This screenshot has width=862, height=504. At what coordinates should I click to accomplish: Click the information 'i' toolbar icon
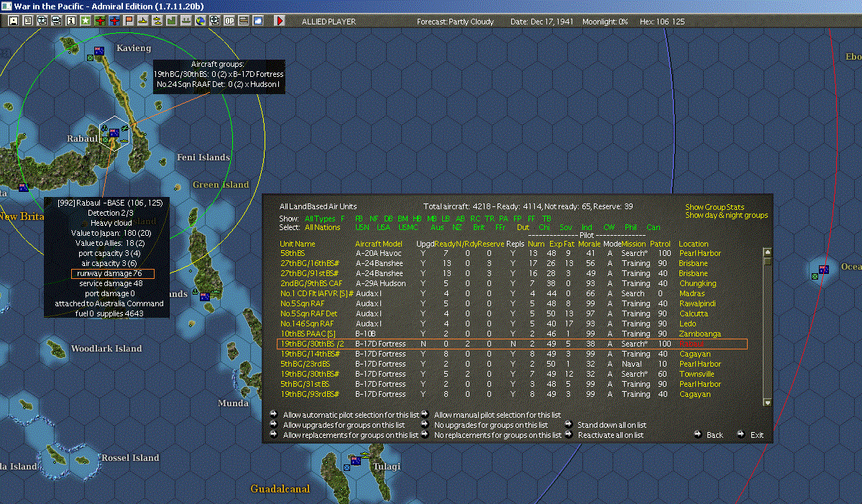[x=71, y=21]
